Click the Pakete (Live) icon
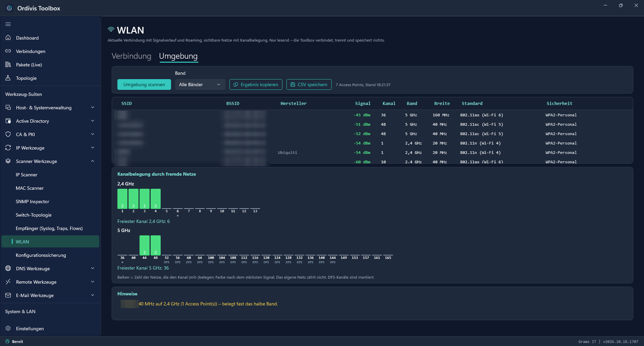 click(8, 64)
